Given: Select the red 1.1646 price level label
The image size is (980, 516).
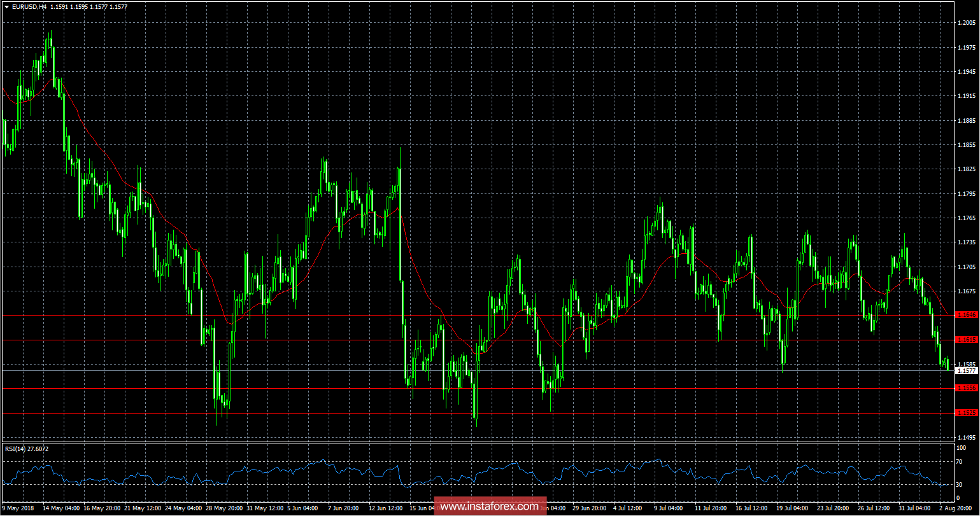Looking at the screenshot, I should click(967, 315).
